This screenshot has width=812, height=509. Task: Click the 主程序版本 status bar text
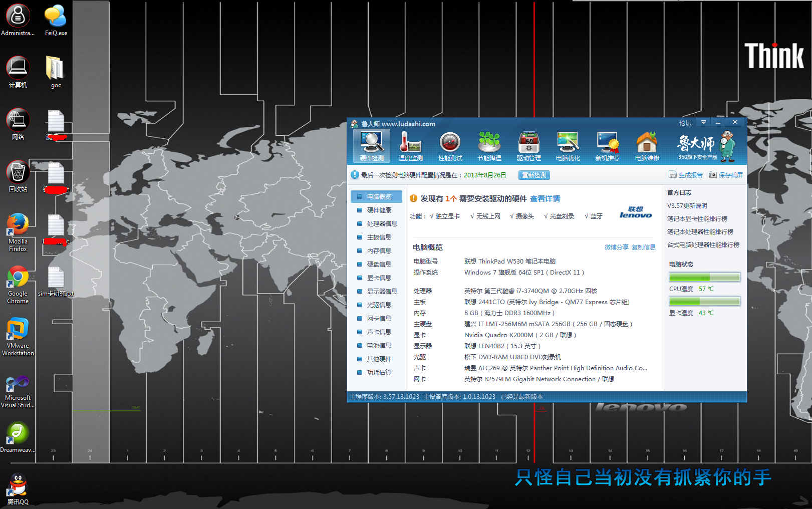tap(384, 397)
